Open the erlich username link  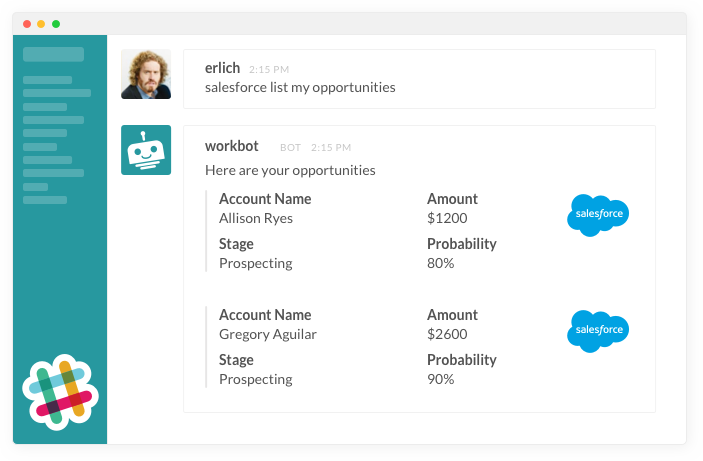[222, 68]
